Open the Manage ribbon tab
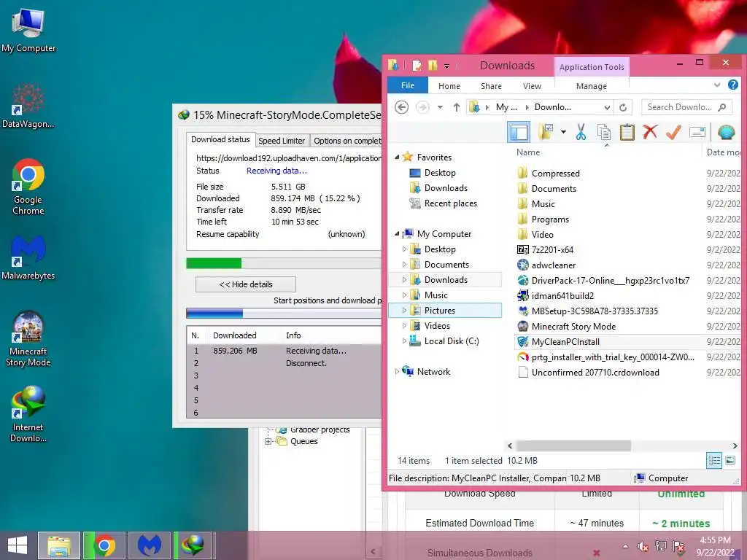 pyautogui.click(x=591, y=86)
